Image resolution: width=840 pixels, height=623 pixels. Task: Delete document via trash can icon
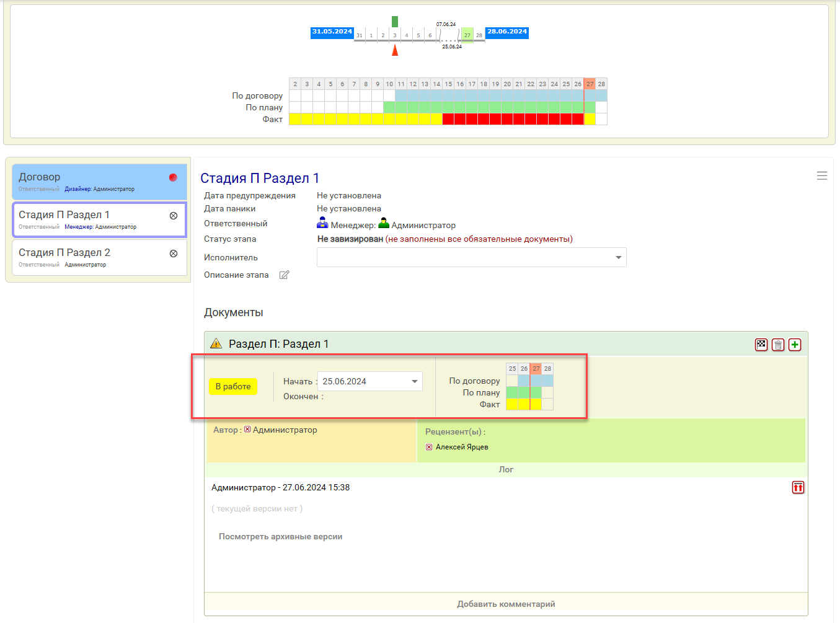[x=778, y=345]
